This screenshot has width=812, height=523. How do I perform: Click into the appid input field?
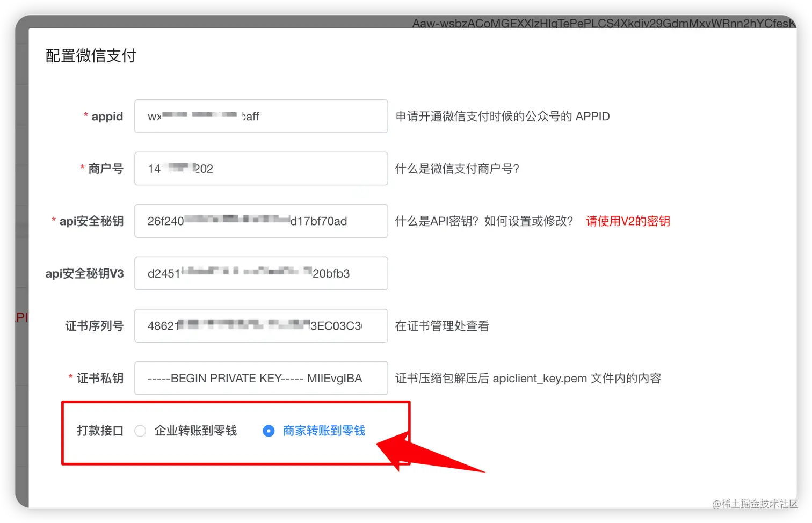261,116
